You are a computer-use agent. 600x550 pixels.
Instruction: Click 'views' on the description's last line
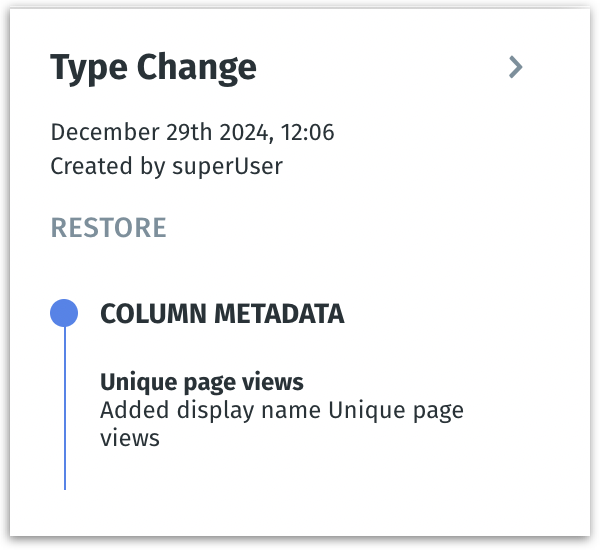[130, 438]
